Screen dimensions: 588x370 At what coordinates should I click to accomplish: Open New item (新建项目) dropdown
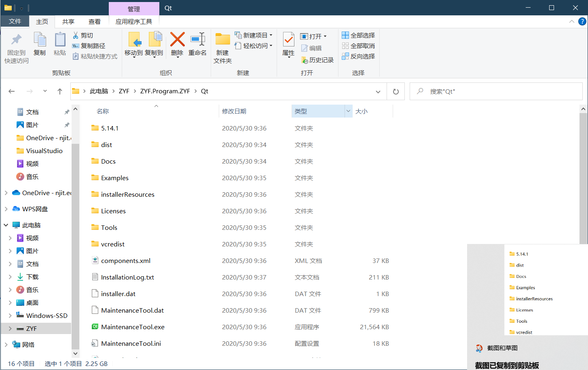(x=254, y=36)
